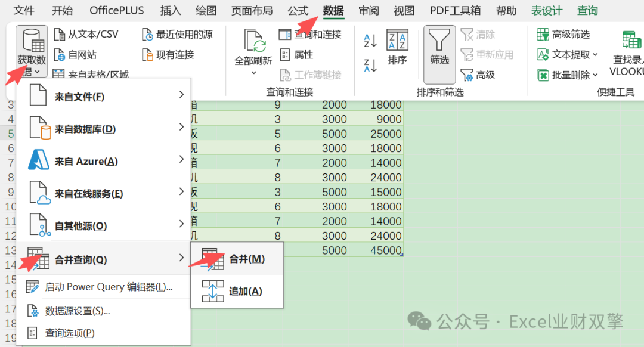Click 工作簿链接 (Workbook Links)
The image size is (644, 347).
tap(311, 75)
